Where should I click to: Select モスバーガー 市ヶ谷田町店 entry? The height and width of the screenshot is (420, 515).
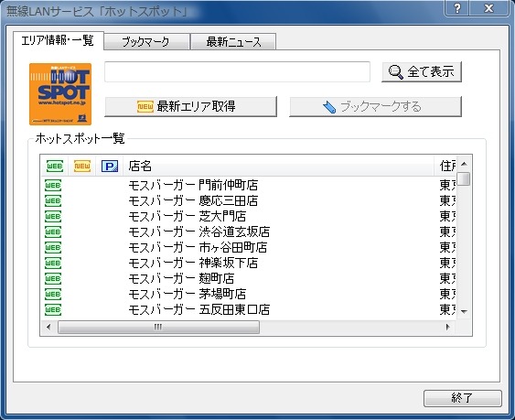tap(198, 247)
